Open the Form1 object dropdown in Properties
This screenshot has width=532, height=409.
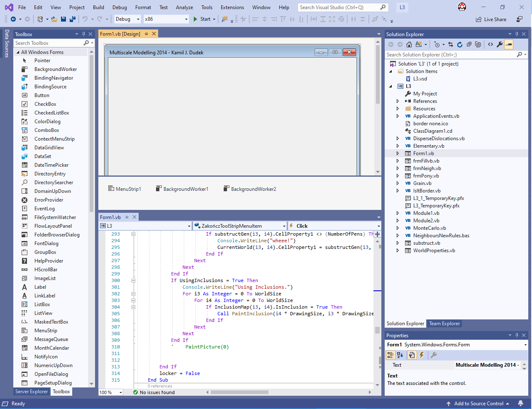click(526, 345)
